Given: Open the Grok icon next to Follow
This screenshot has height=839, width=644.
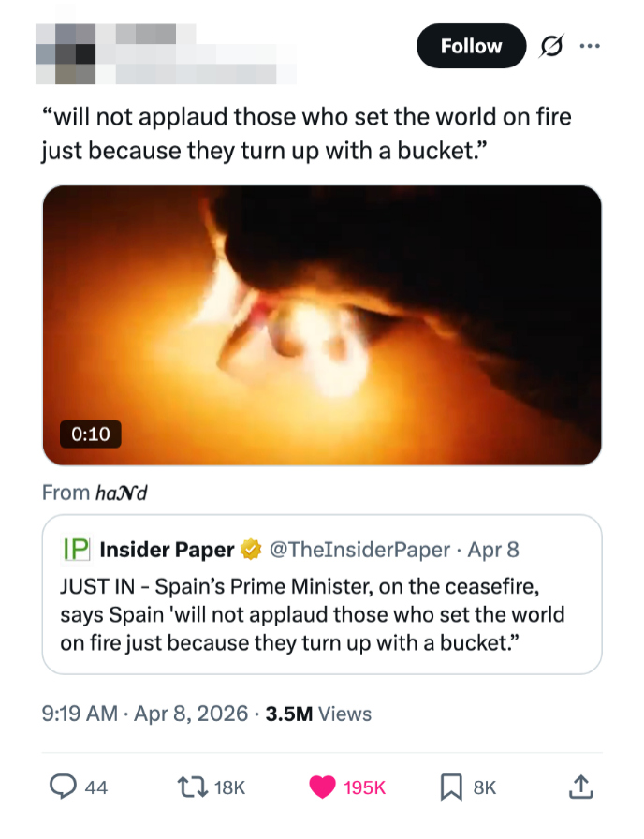Looking at the screenshot, I should pyautogui.click(x=552, y=46).
